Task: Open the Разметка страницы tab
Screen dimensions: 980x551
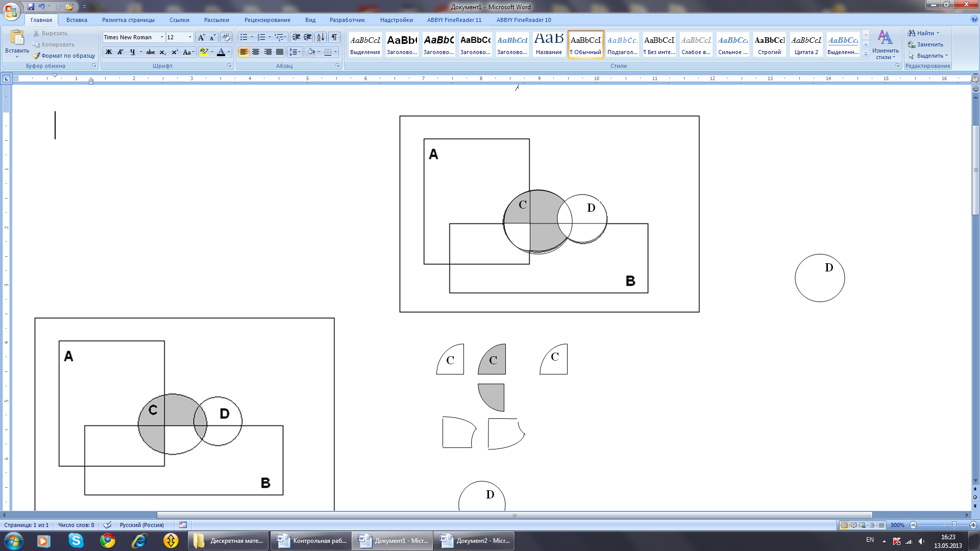Action: pyautogui.click(x=128, y=20)
